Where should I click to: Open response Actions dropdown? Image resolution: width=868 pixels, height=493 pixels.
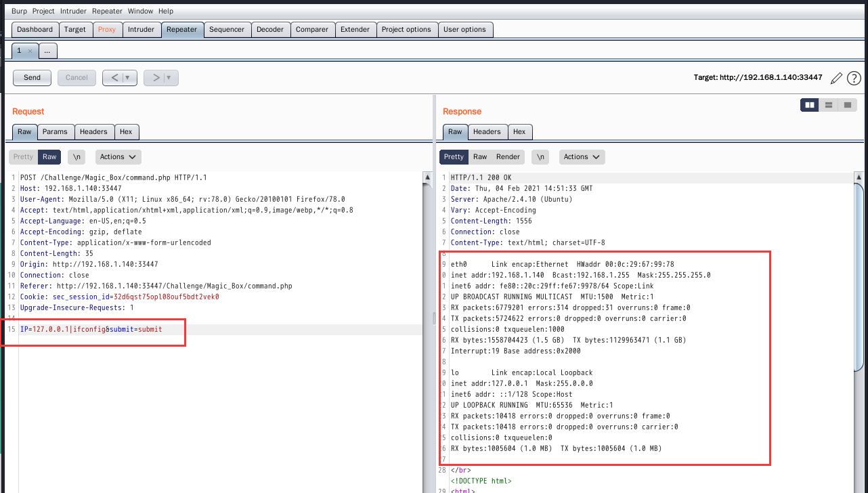(582, 157)
